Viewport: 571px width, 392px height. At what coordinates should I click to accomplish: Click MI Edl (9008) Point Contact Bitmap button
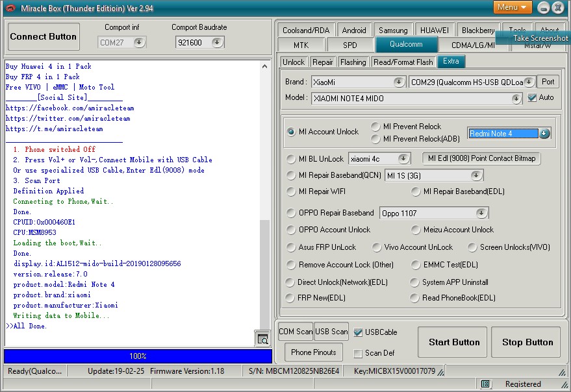pyautogui.click(x=481, y=158)
